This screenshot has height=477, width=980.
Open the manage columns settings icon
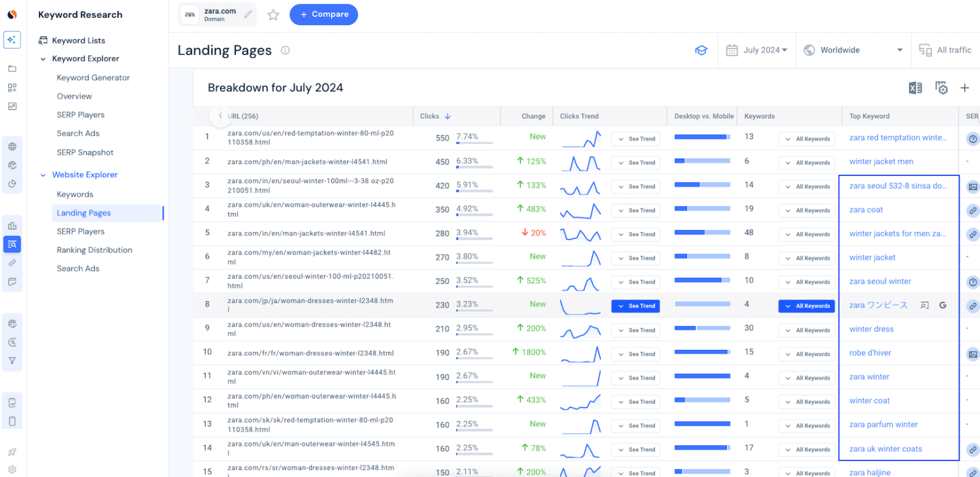(x=941, y=88)
